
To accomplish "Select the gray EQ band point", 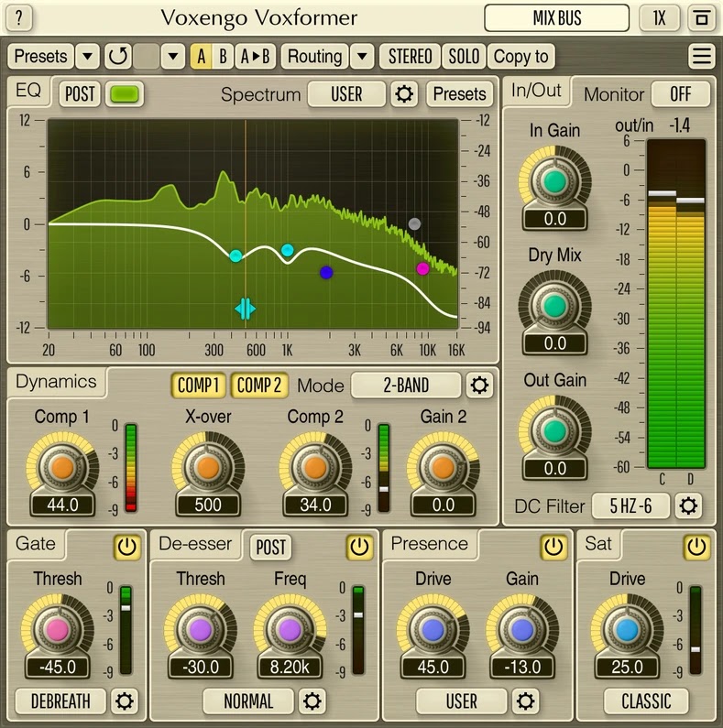I will click(414, 224).
